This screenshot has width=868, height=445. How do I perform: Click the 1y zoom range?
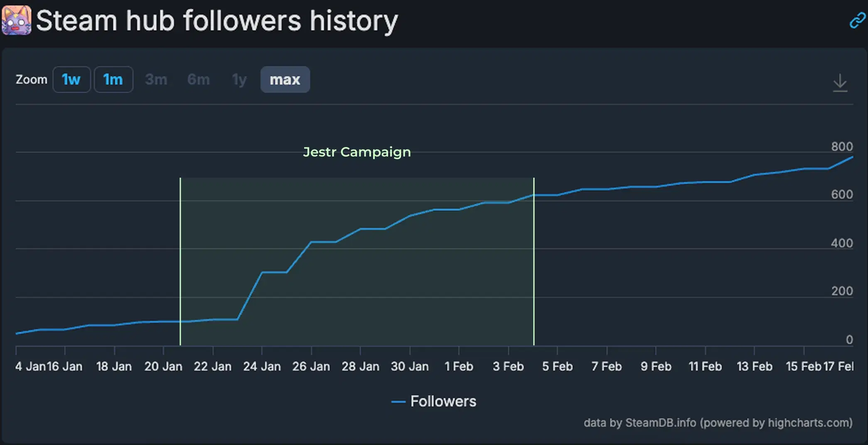click(x=239, y=79)
